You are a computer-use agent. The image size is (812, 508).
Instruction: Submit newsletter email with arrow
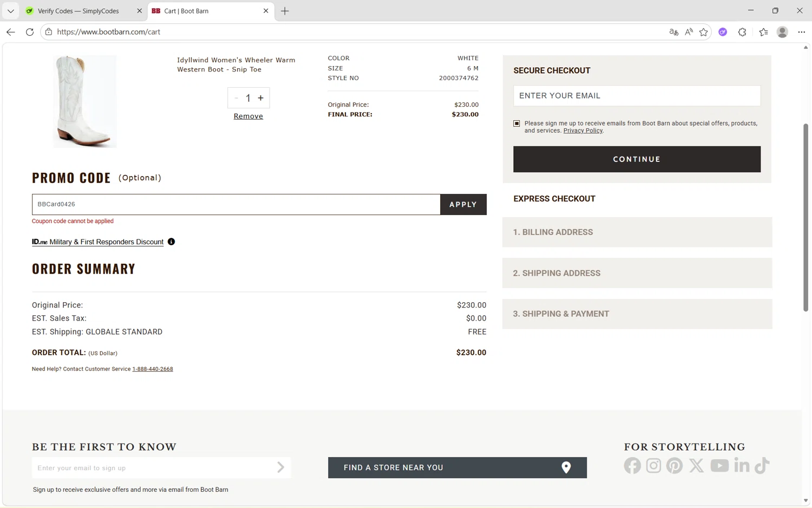[x=280, y=467]
